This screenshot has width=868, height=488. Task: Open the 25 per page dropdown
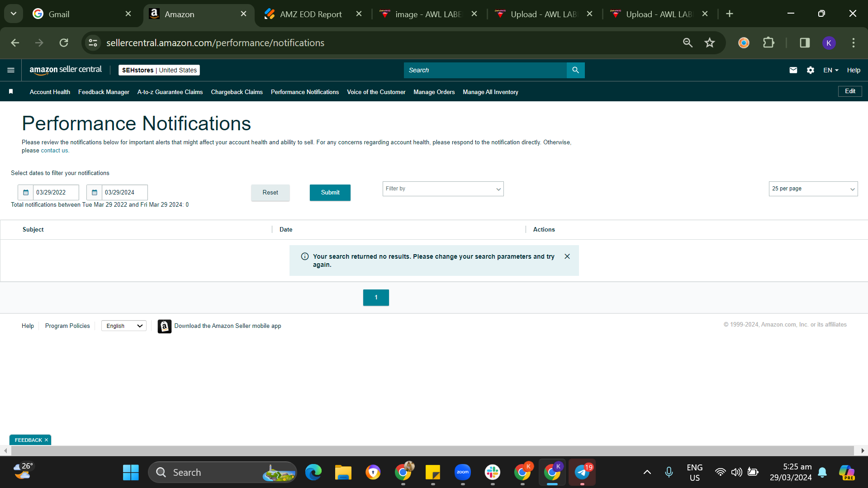813,189
